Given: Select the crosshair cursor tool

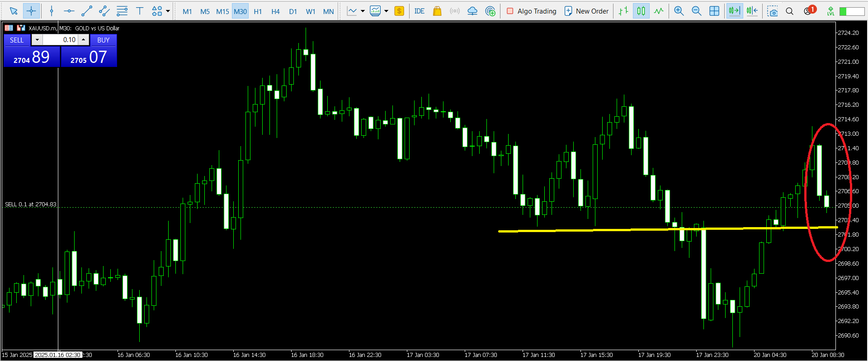Looking at the screenshot, I should pyautogui.click(x=31, y=11).
